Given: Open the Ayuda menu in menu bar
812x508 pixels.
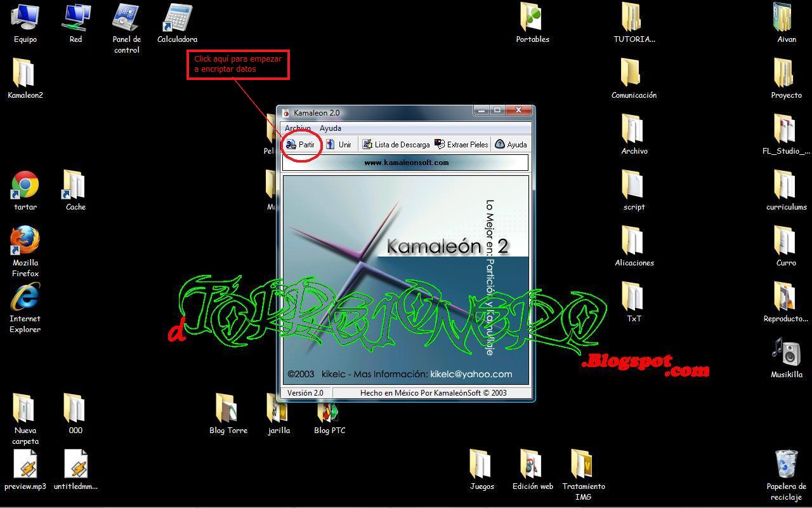Looking at the screenshot, I should point(331,128).
